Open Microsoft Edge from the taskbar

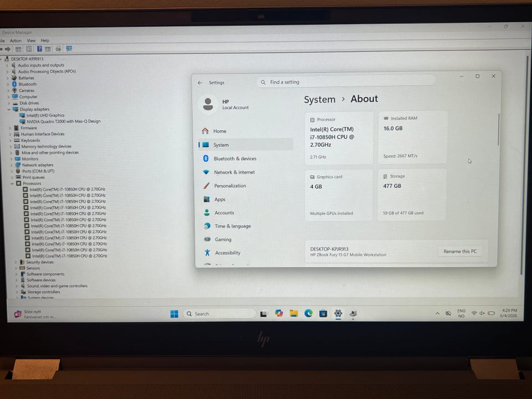coord(309,314)
